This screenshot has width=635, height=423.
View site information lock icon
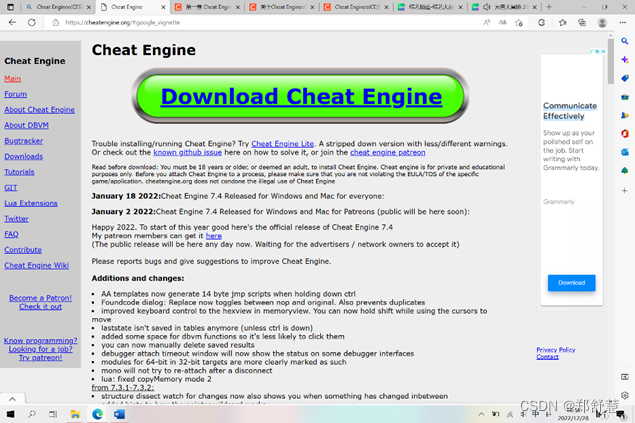pyautogui.click(x=56, y=23)
